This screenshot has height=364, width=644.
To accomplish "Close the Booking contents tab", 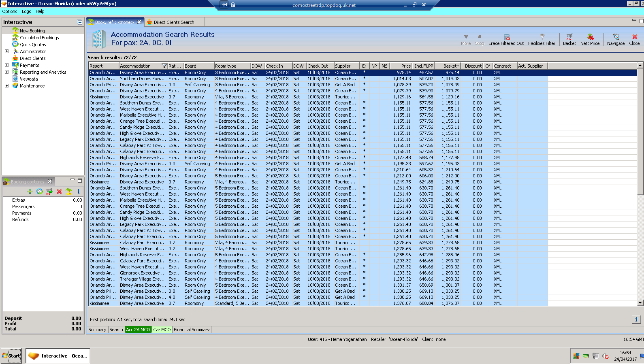I will 50,181.
